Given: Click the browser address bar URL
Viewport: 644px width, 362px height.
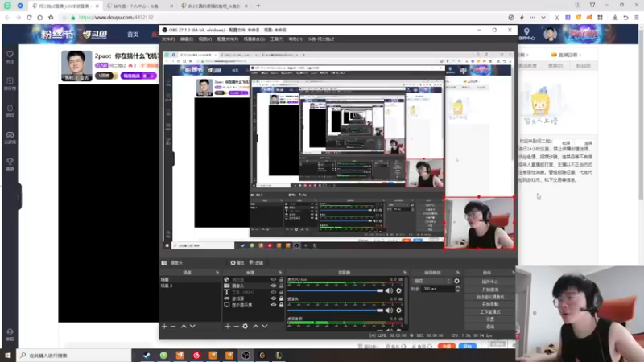Looking at the screenshot, I should pos(116,18).
